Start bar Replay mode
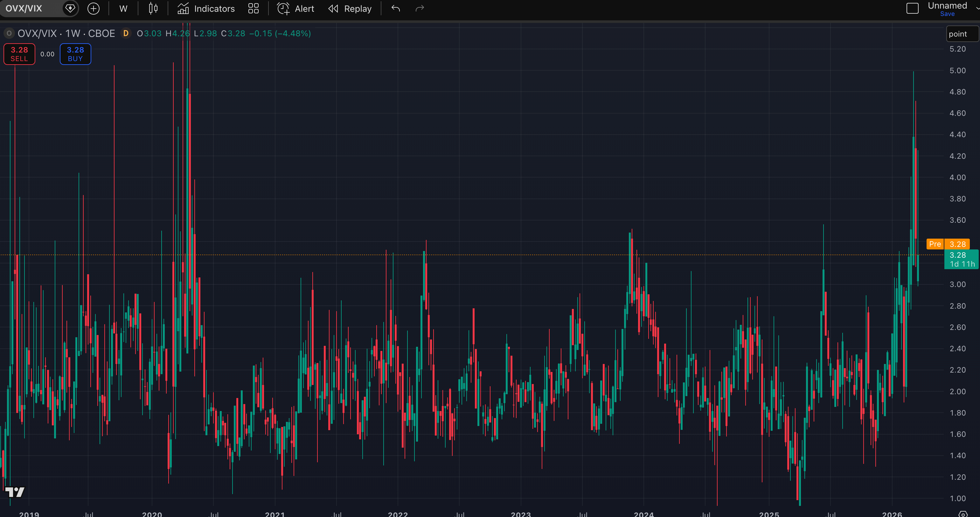 click(x=350, y=8)
